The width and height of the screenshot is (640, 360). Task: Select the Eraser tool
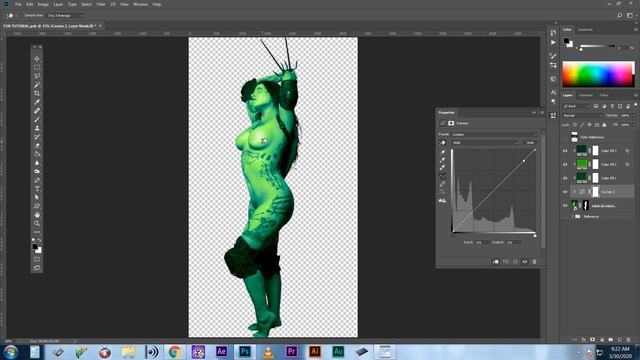coord(37,145)
